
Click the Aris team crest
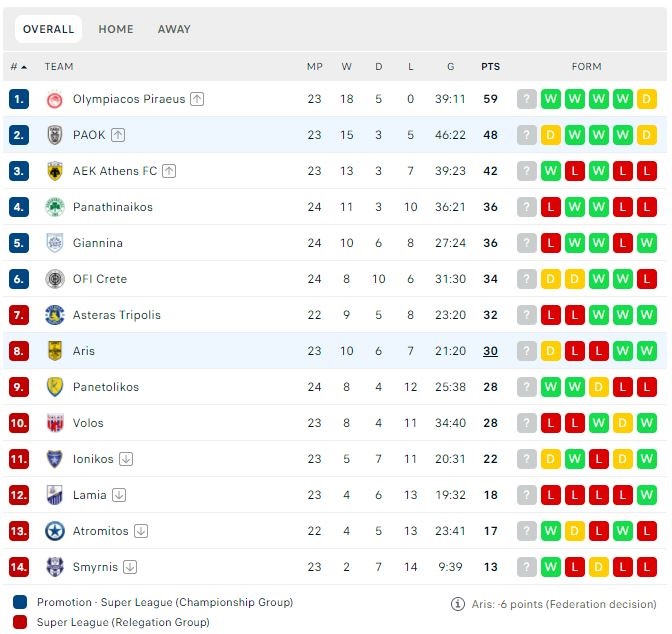[x=55, y=351]
